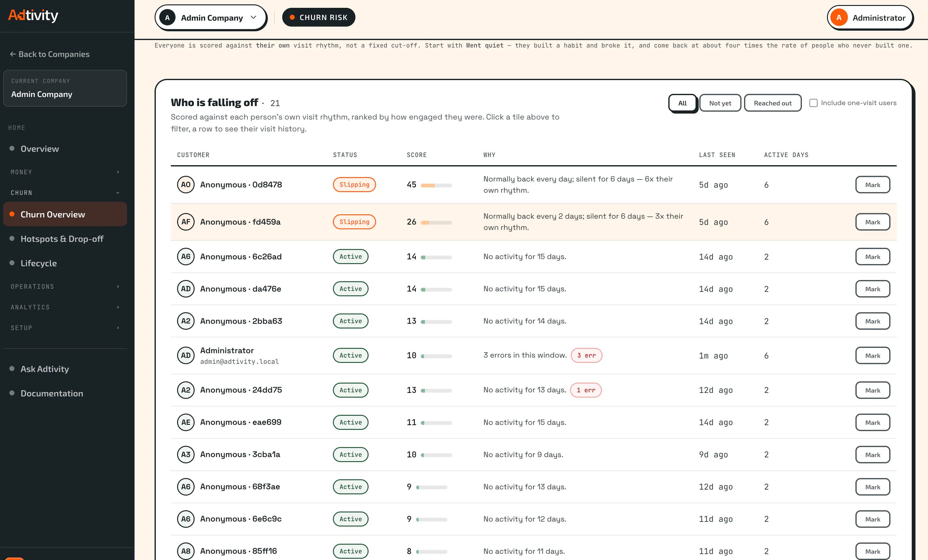Click the A2 avatar for Anonymous 24dd75
Image resolution: width=928 pixels, height=560 pixels.
coord(186,390)
